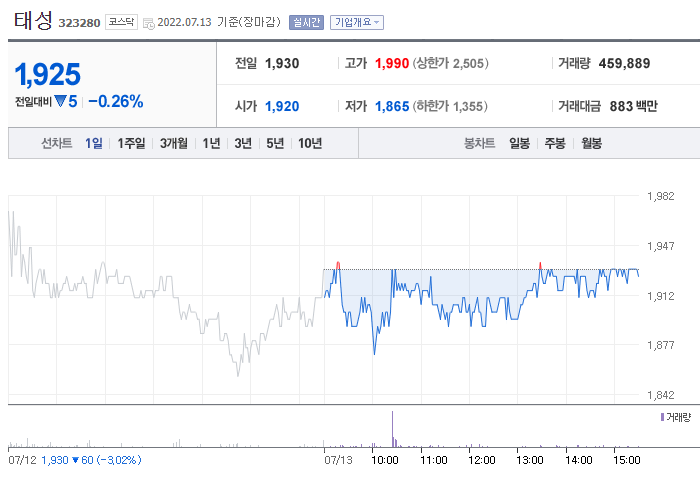Click the trading value 883 백만
Screen dimensions: 700x479
633,106
